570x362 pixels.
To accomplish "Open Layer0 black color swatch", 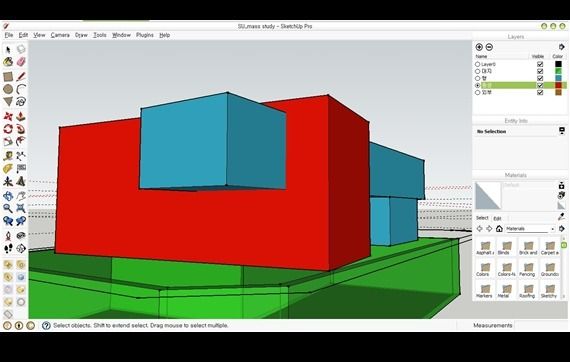I will click(558, 64).
